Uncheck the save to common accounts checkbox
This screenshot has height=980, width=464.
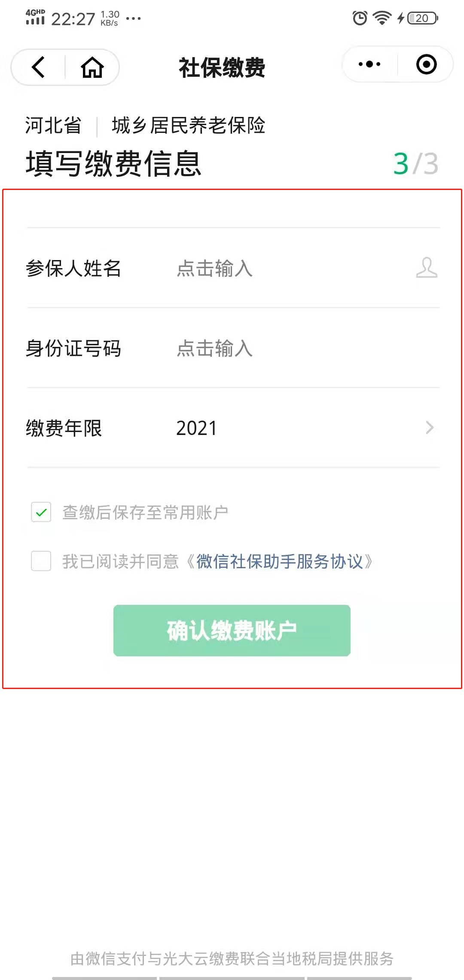[41, 512]
